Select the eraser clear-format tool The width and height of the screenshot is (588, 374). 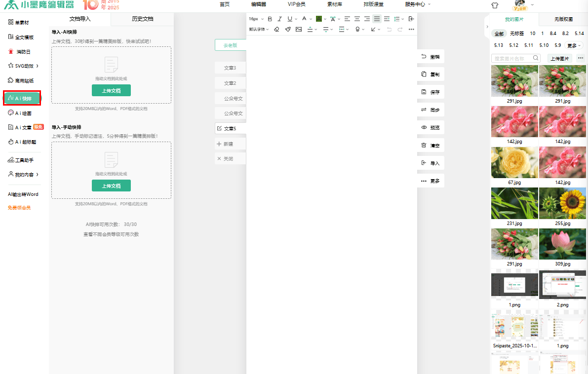(x=277, y=29)
